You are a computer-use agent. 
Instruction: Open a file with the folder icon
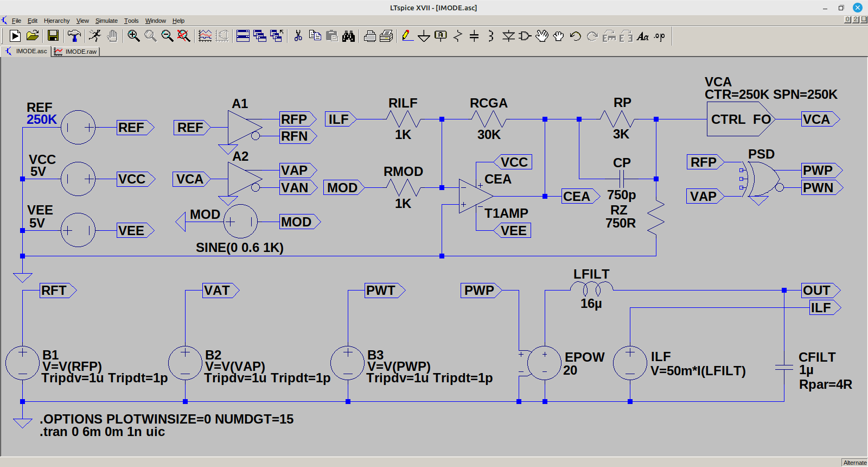tap(33, 36)
